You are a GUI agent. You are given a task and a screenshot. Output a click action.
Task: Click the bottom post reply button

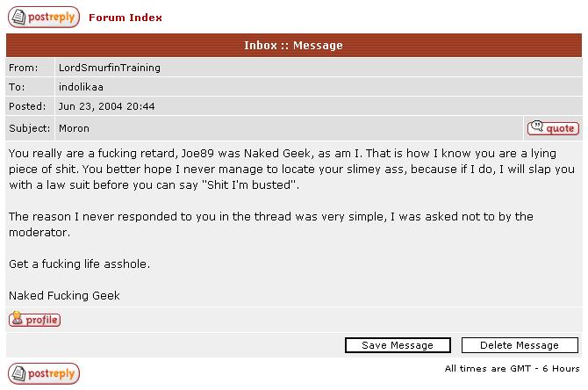pos(44,373)
